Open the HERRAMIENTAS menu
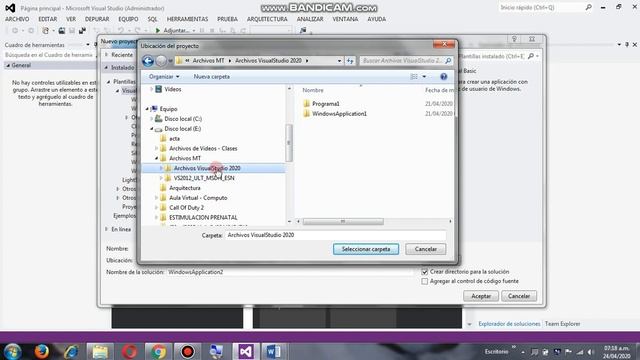Image resolution: width=640 pixels, height=360 pixels. (187, 19)
